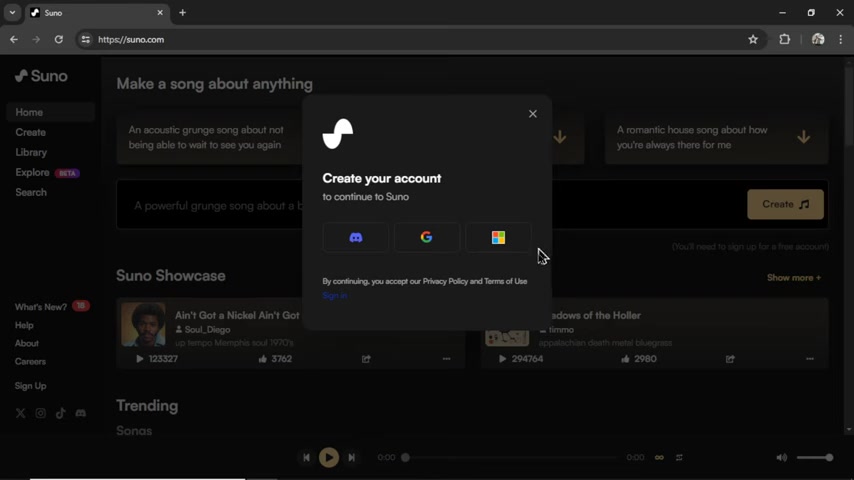
Task: Go to Home in sidebar
Action: click(51, 112)
